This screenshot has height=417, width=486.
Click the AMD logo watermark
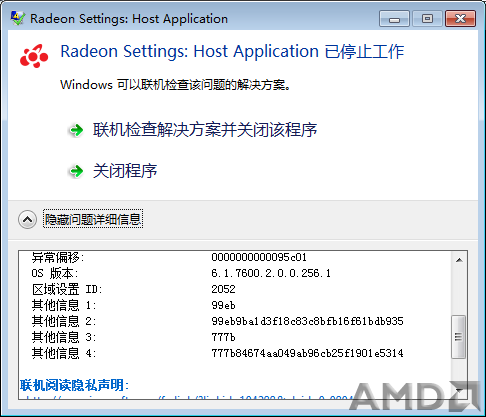(415, 396)
